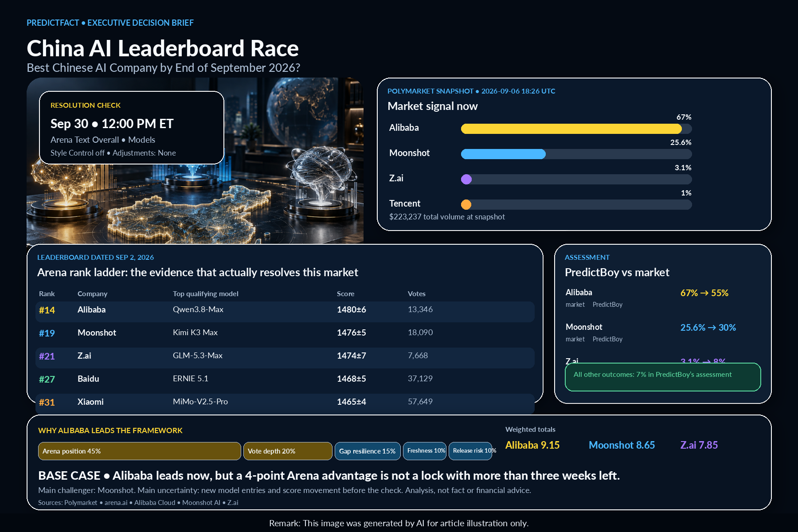
Task: Click Moonshot's '25.6% → 30%' assessment value
Action: coord(708,328)
